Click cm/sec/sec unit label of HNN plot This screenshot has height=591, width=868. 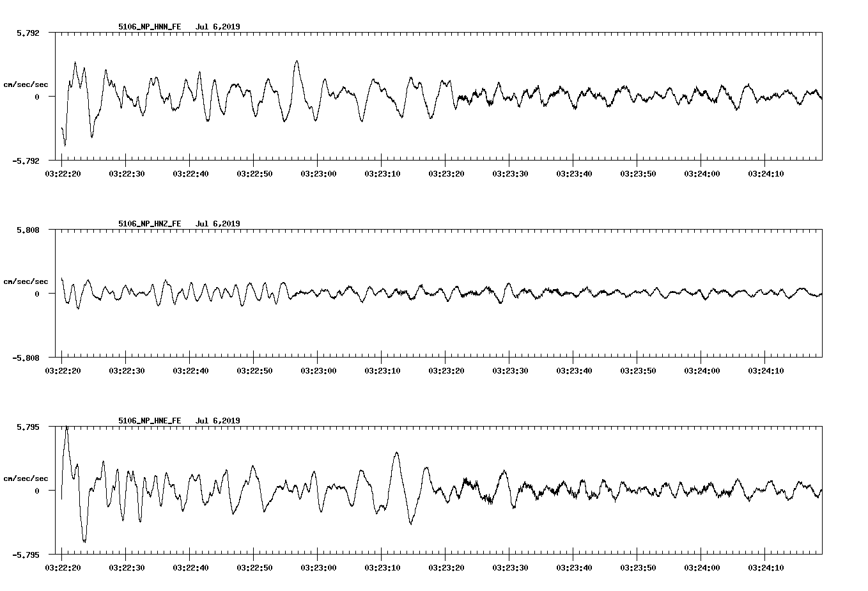point(26,84)
